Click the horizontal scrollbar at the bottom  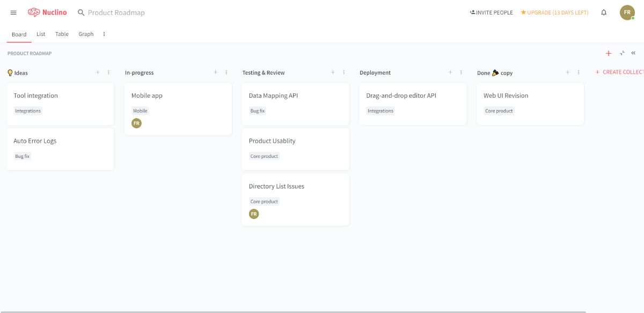[292, 311]
